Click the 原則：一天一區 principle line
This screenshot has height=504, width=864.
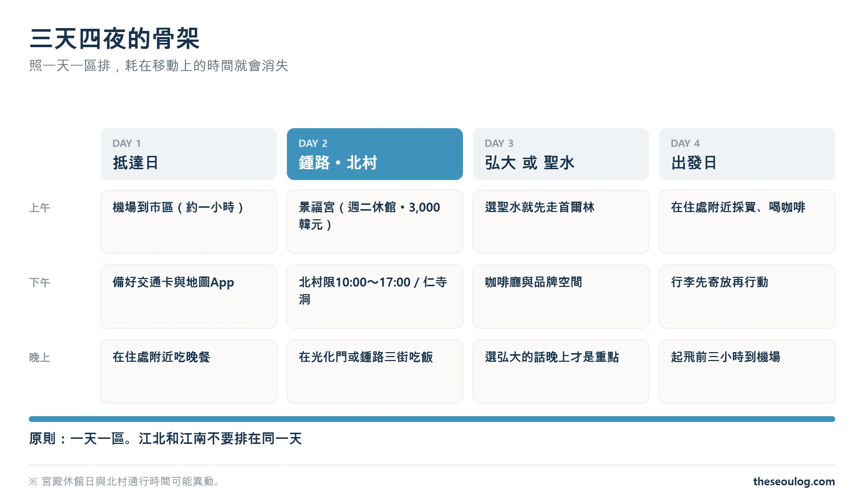click(x=166, y=438)
